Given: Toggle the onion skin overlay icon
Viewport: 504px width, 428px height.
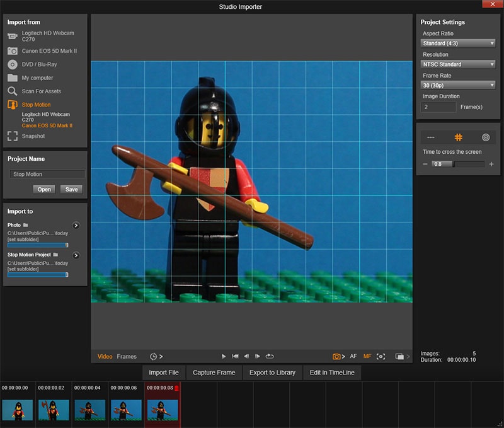Looking at the screenshot, I should 399,356.
